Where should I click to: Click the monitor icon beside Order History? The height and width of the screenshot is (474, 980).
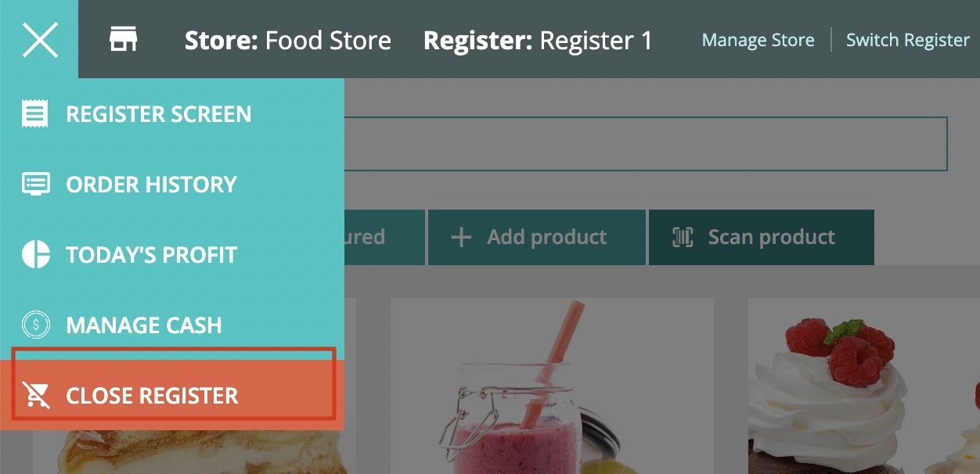click(36, 184)
